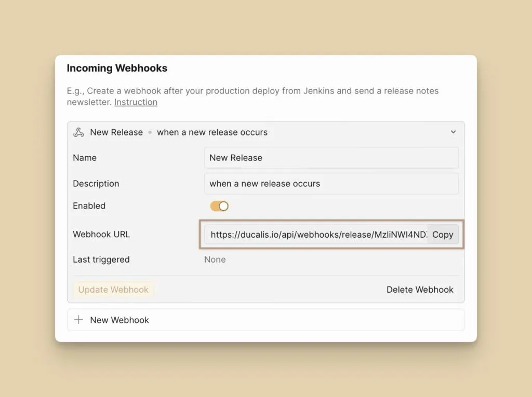The height and width of the screenshot is (397, 532).
Task: Click the status dot after New Release title
Action: [x=150, y=132]
